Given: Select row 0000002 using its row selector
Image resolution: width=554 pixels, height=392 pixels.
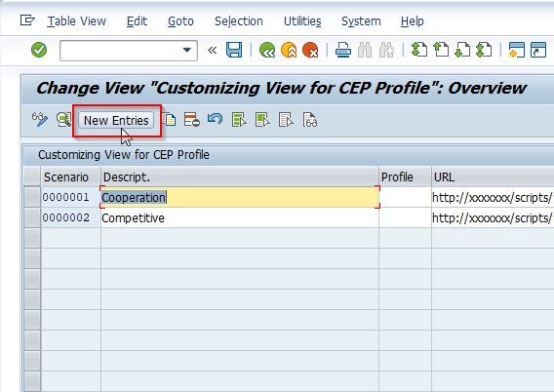Looking at the screenshot, I should point(32,217).
